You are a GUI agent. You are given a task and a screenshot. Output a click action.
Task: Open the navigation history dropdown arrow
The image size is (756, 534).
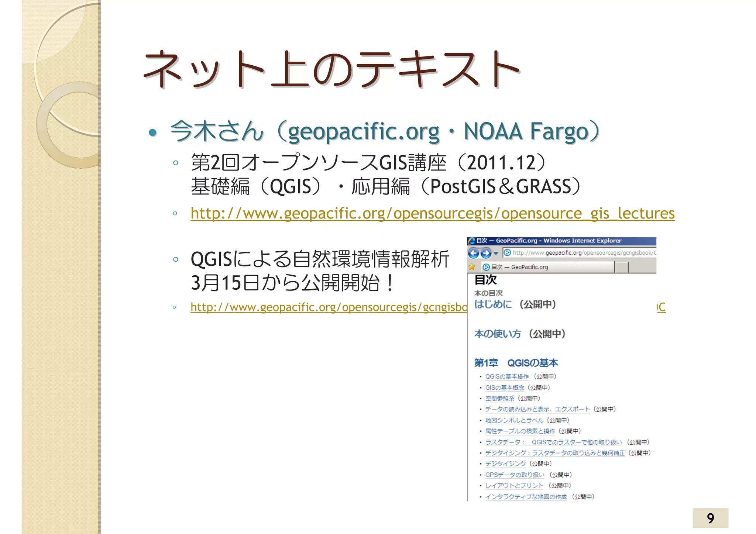tap(496, 254)
